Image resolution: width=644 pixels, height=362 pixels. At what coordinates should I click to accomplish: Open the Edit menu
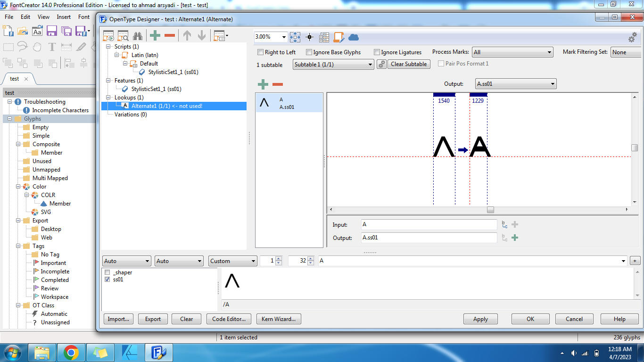25,17
